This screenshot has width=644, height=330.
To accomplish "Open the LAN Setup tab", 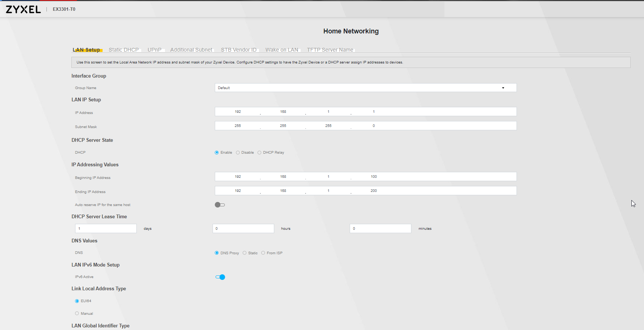I will (x=87, y=50).
